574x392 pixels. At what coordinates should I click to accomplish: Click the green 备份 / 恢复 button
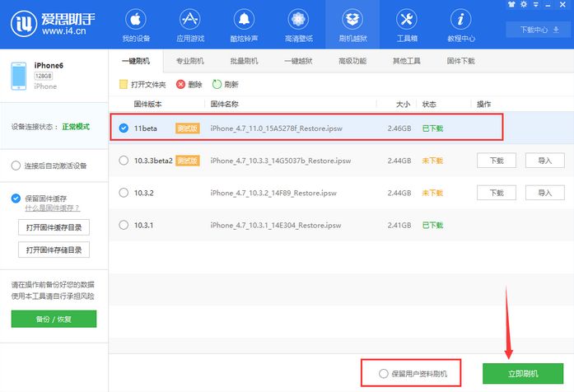tap(54, 319)
